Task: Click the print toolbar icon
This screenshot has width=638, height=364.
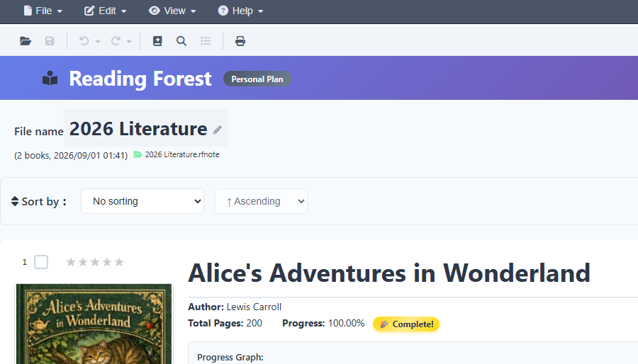Action: [240, 41]
